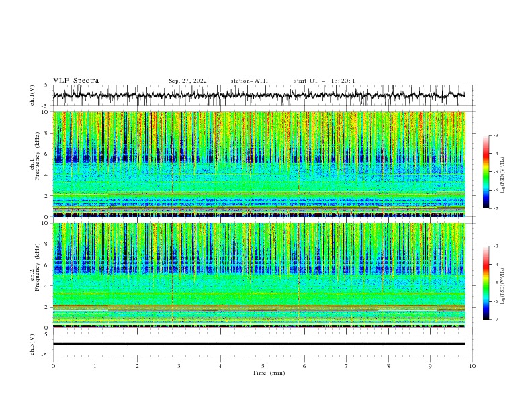Click time axis tick label "3"

[x=179, y=366]
